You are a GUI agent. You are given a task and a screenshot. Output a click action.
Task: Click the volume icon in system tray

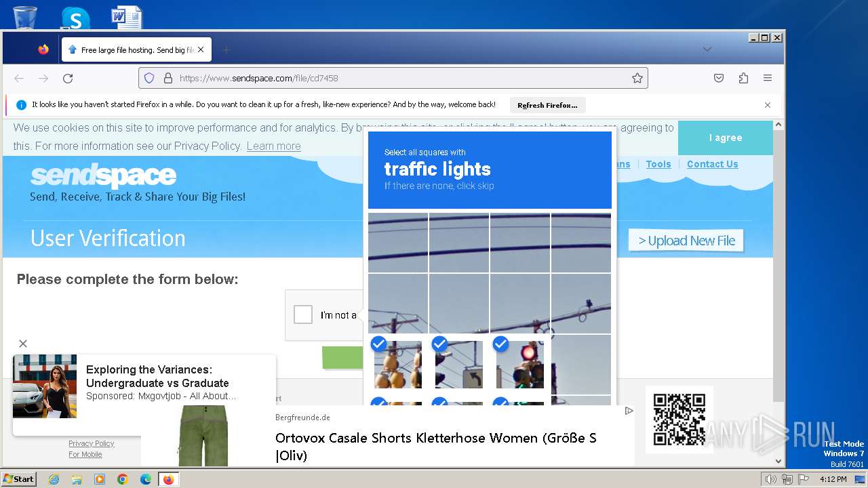pos(770,479)
